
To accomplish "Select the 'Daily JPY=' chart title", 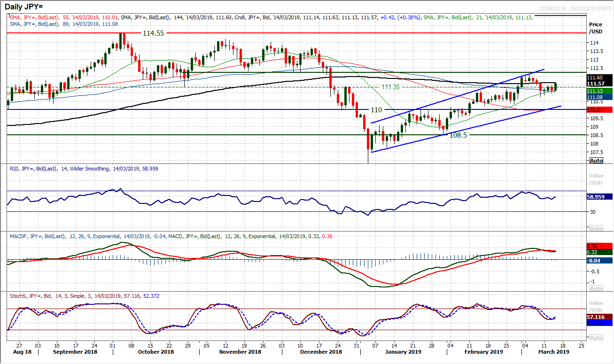I will [x=23, y=7].
